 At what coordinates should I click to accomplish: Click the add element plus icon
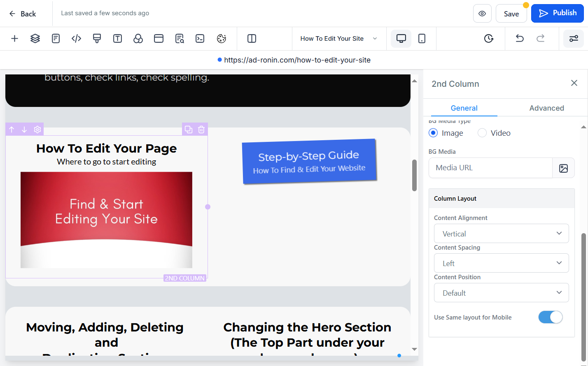click(x=14, y=39)
